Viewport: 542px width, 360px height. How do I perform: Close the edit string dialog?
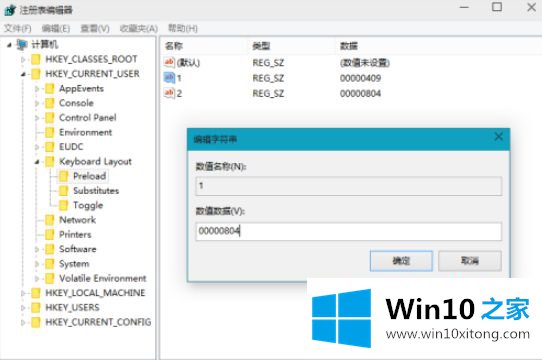coord(498,137)
